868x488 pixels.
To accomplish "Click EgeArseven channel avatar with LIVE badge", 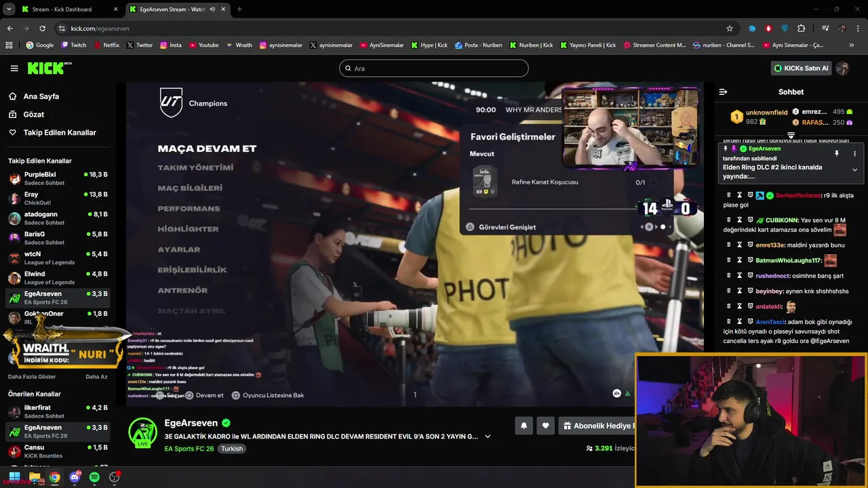I will pyautogui.click(x=143, y=432).
